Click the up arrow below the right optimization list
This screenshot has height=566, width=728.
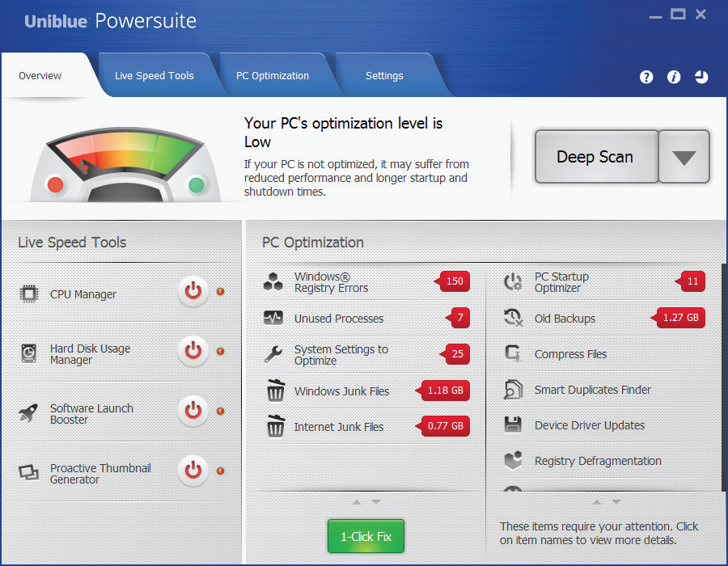click(x=597, y=502)
